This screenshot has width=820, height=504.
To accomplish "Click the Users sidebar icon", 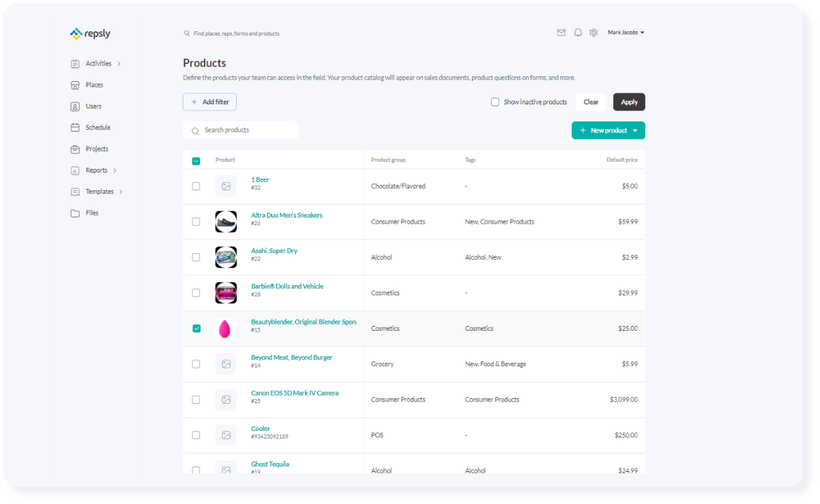I will coord(75,106).
